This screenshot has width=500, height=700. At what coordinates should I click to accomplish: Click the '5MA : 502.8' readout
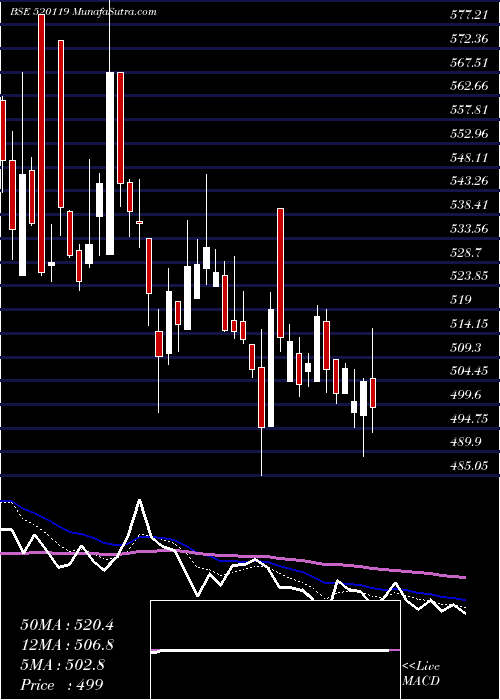pyautogui.click(x=62, y=665)
